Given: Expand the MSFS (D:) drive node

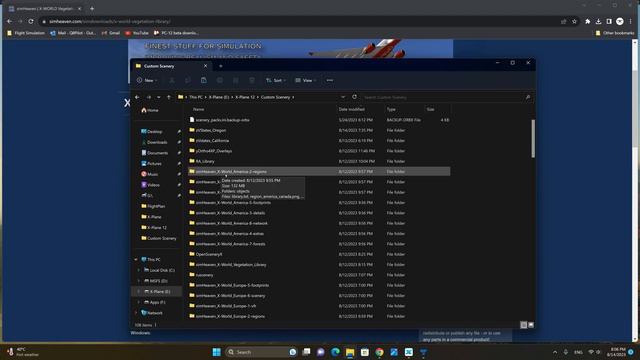Looking at the screenshot, I should tap(139, 281).
